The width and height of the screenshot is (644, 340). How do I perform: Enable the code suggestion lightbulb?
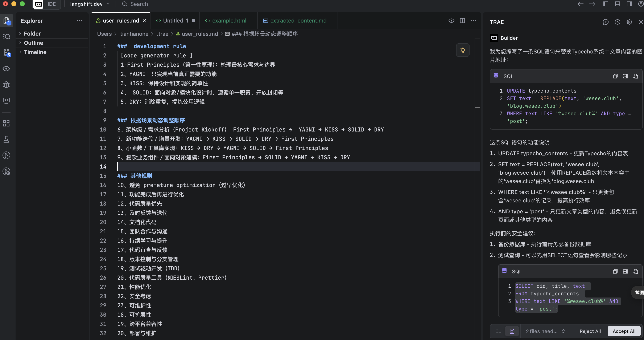(x=462, y=50)
